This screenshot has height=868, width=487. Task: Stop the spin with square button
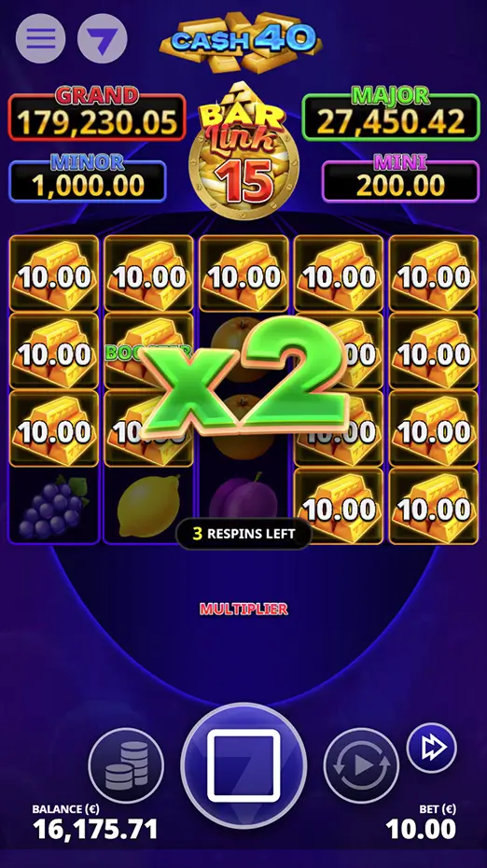pos(243,765)
